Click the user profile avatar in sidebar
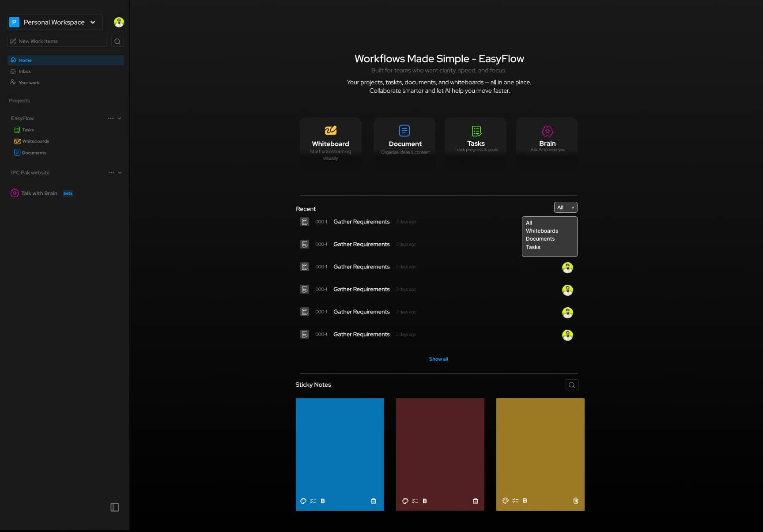The height and width of the screenshot is (532, 763). tap(119, 22)
